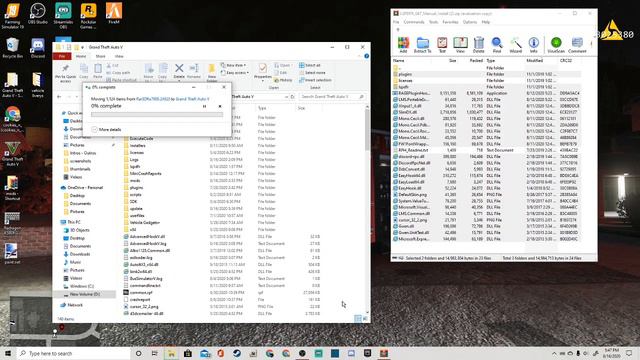Click the Find magnifier icon in WinRAR
The image size is (640, 360).
(497, 45)
